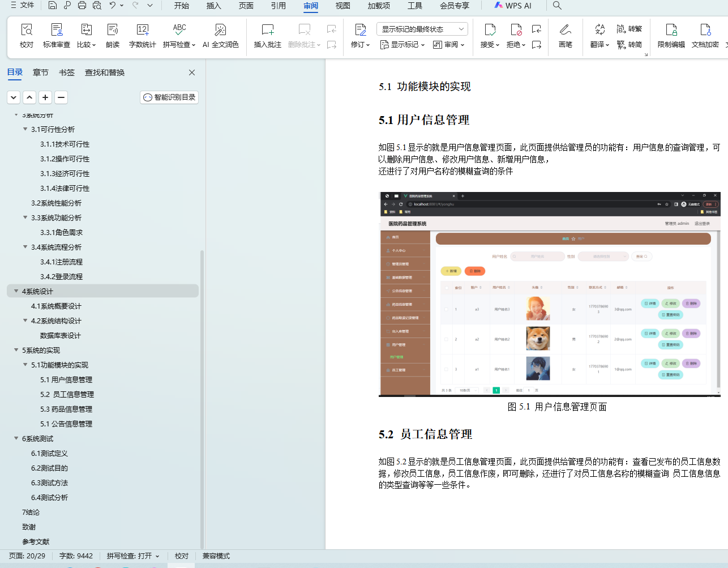Open the 显示标记 show markup menu

tap(402, 44)
